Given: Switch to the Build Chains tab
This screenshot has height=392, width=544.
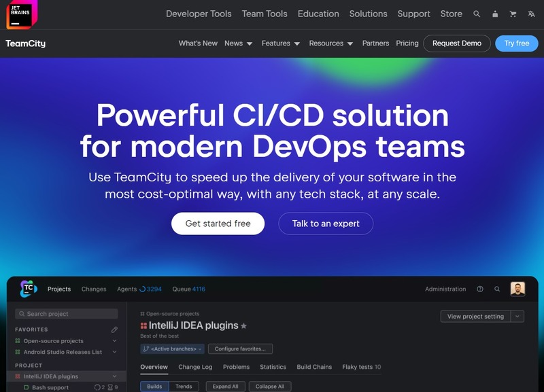Looking at the screenshot, I should pos(314,367).
